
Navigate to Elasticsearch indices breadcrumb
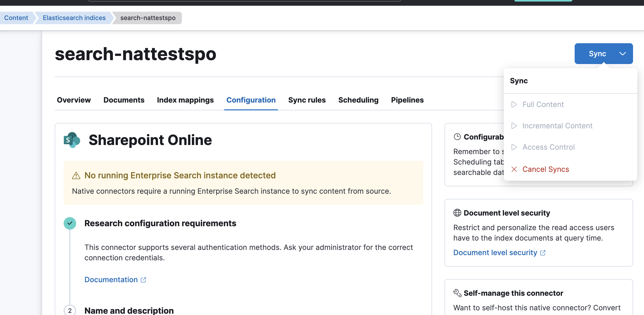coord(74,18)
